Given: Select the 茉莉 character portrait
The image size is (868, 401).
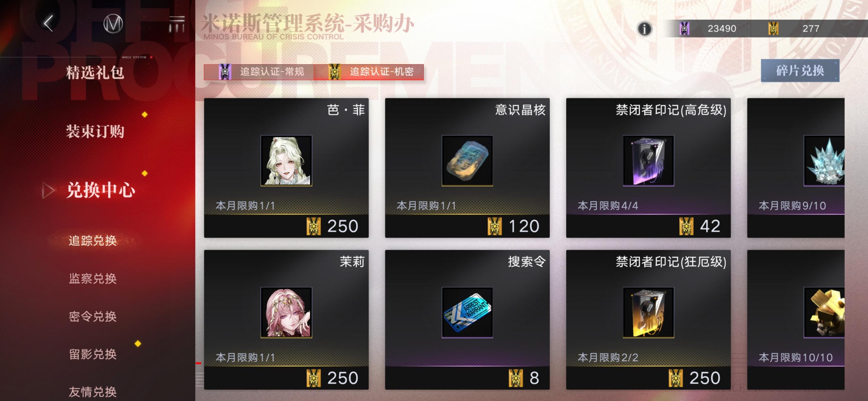Looking at the screenshot, I should [x=286, y=312].
